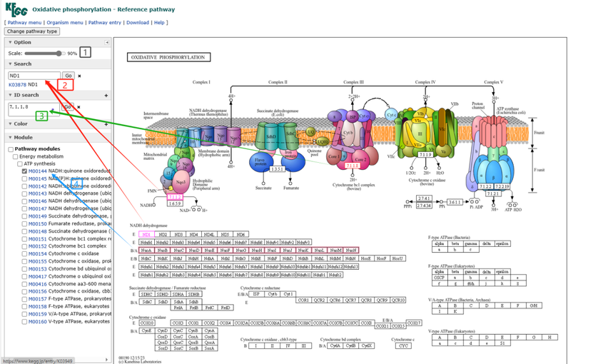This screenshot has height=364, width=613.
Task: Click EC 3.6.1.1 box
Action: coord(455,202)
